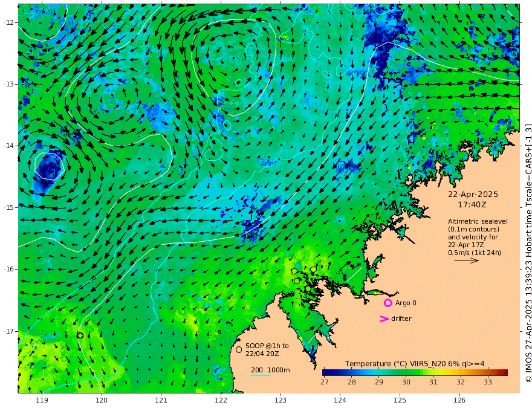Click the date text 22-Apr-2025
Image resolution: width=532 pixels, height=411 pixels.
pyautogui.click(x=473, y=194)
